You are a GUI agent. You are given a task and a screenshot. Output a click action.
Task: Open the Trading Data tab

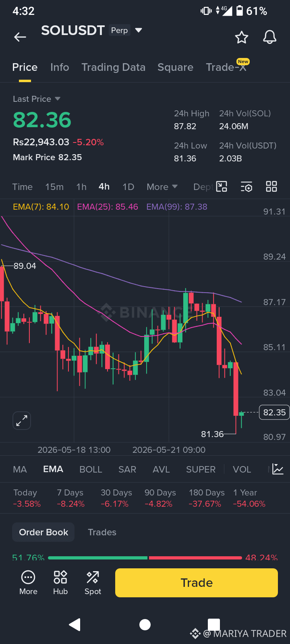pyautogui.click(x=114, y=67)
